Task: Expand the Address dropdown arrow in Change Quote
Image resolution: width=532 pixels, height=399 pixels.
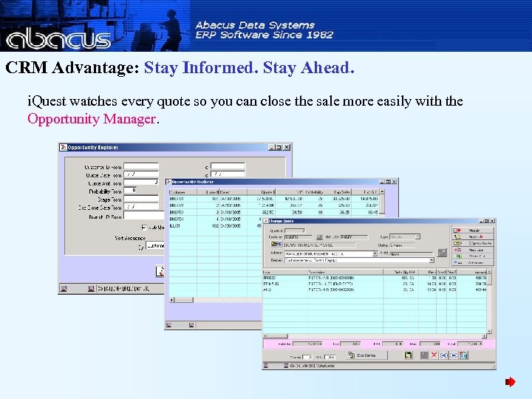Action: coord(375,253)
